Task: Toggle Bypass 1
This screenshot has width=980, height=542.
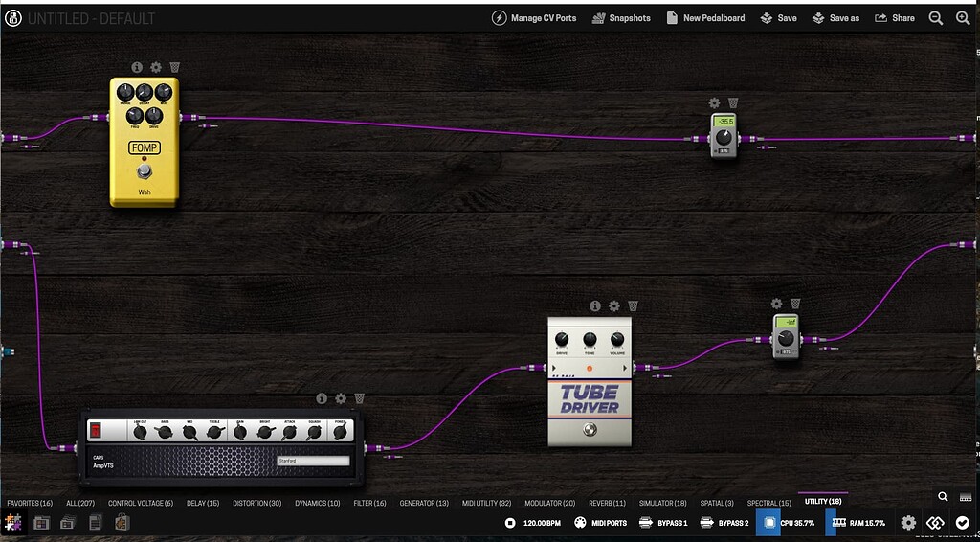Action: (663, 523)
